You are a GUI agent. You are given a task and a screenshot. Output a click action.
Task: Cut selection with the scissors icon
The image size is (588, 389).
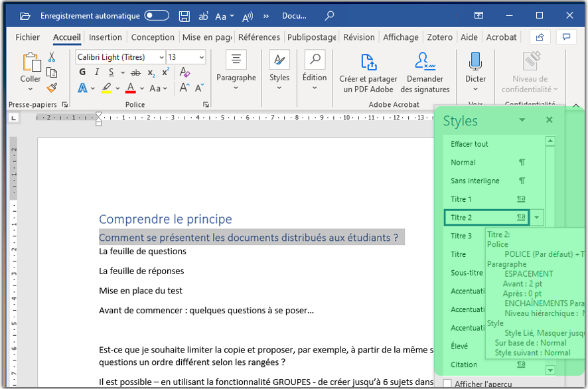pos(52,57)
